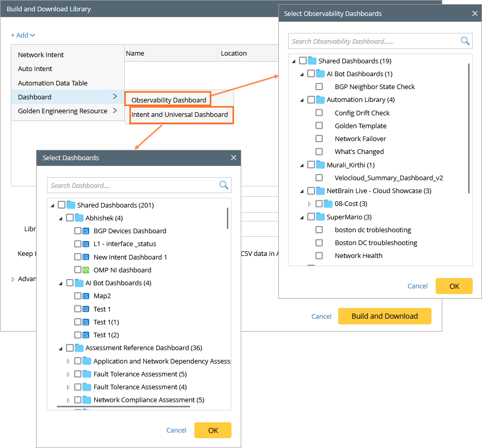Check the BGP Neighbor State Check box

coord(319,87)
